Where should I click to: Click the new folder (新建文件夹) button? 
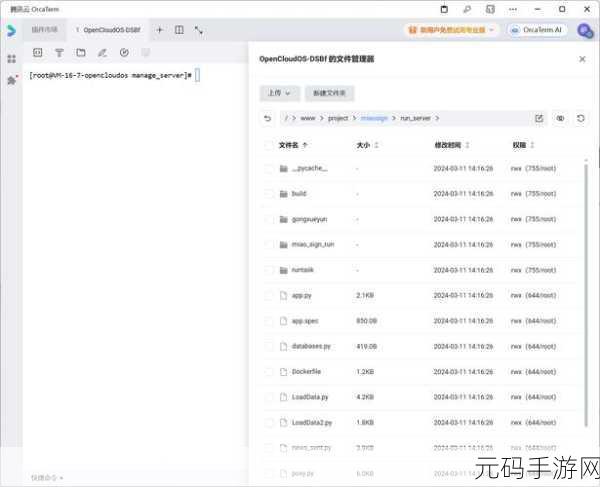(x=329, y=93)
